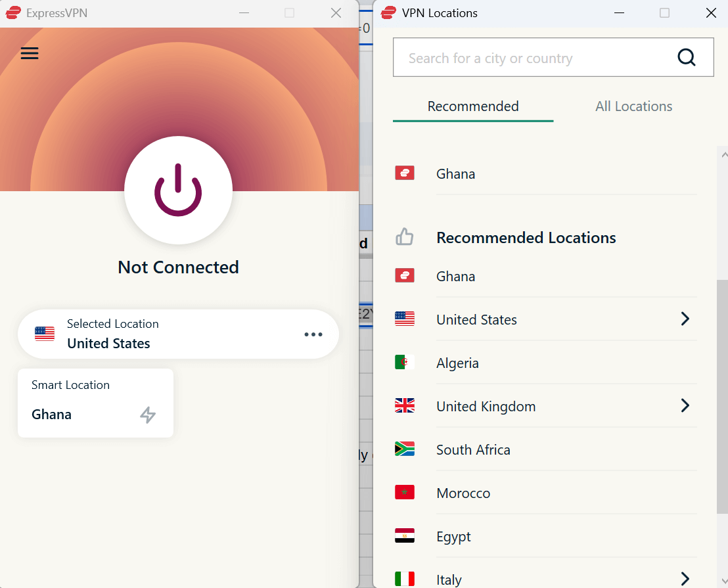Close the VPN Locations window
Image resolution: width=728 pixels, height=588 pixels.
point(711,12)
